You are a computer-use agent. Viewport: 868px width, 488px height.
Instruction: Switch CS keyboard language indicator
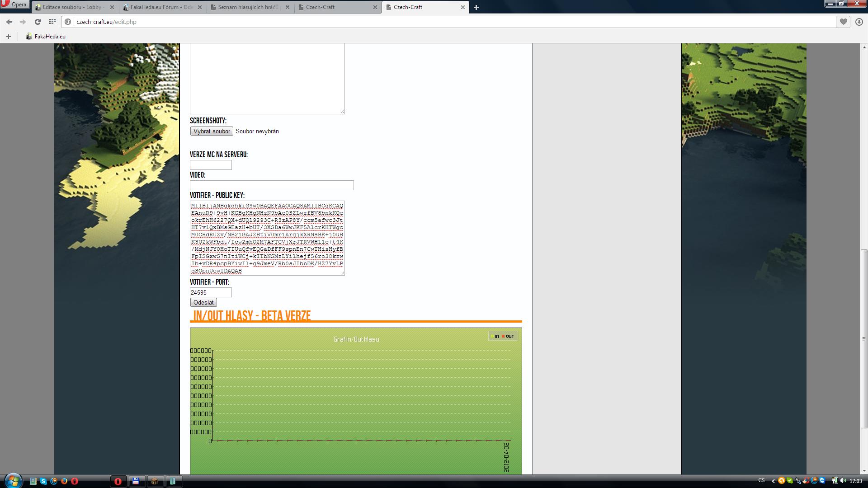(761, 480)
